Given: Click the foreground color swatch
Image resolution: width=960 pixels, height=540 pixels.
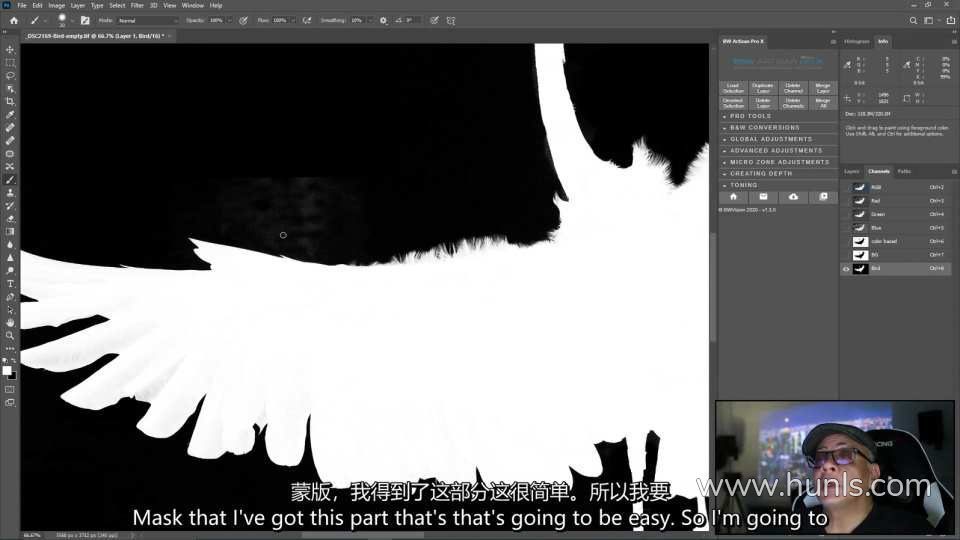Looking at the screenshot, I should pyautogui.click(x=7, y=370).
